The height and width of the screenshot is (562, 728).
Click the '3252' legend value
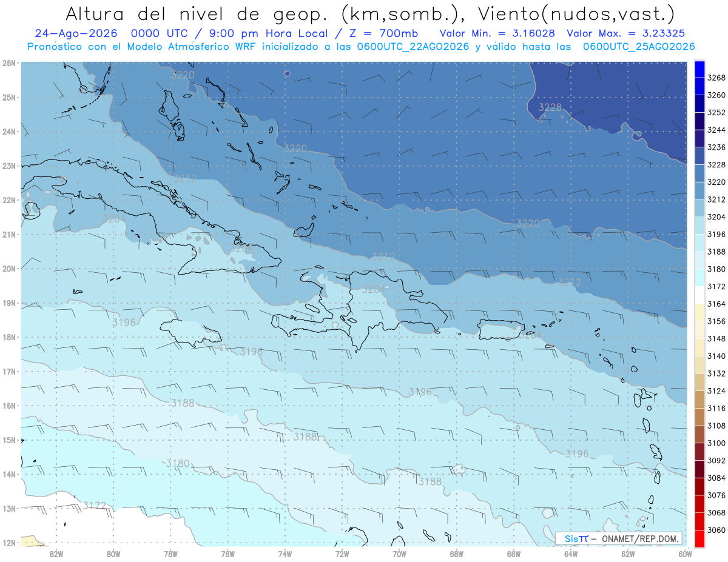coord(716,113)
